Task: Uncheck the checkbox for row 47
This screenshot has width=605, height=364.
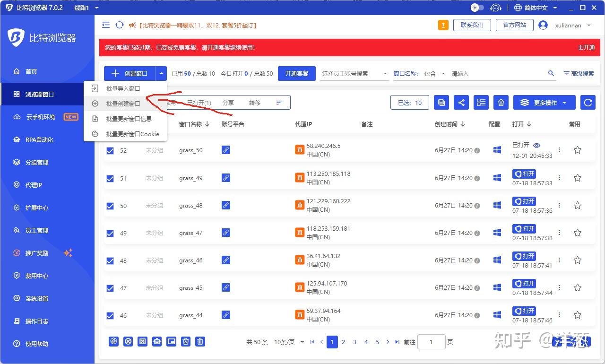Action: pyautogui.click(x=110, y=288)
